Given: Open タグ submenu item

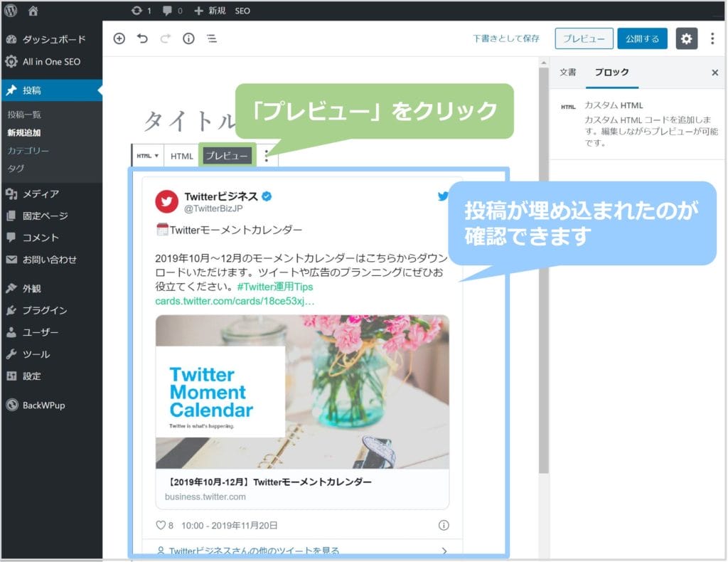Looking at the screenshot, I should point(16,169).
